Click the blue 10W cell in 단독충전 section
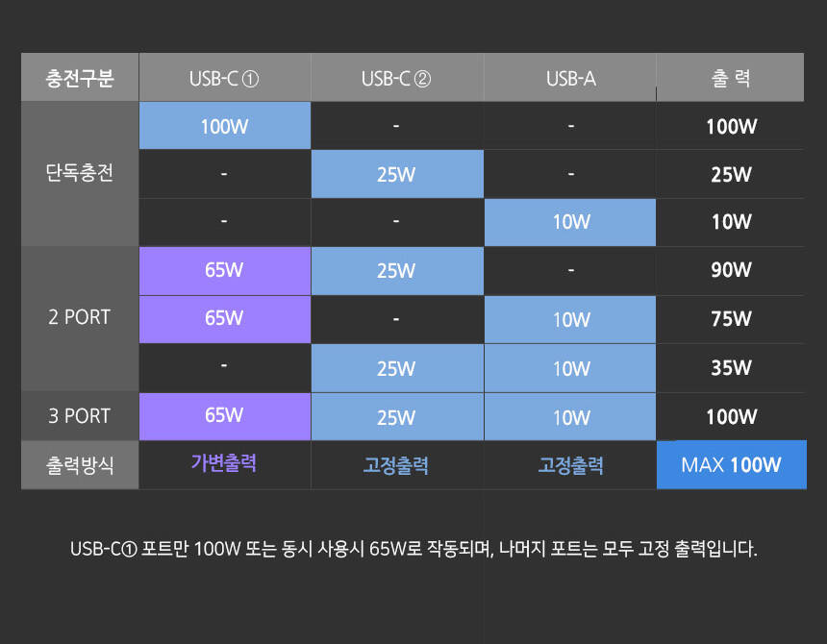Image resolution: width=827 pixels, height=644 pixels. pyautogui.click(x=570, y=222)
